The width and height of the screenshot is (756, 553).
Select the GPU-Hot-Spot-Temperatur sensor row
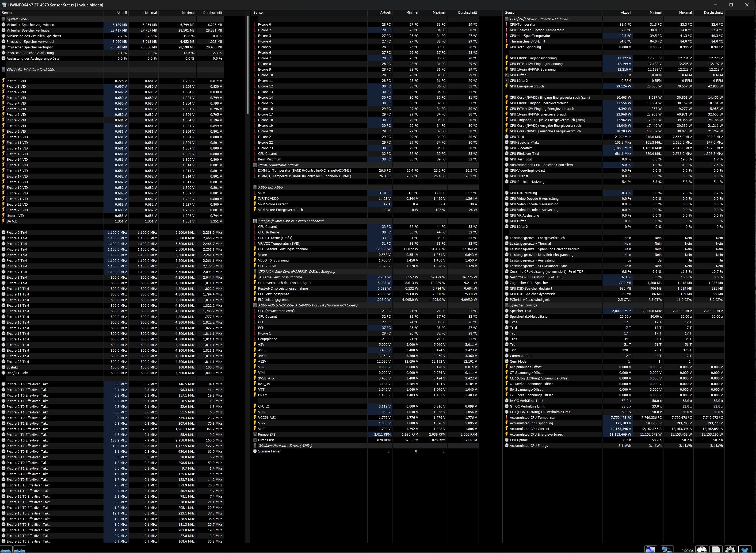[530, 36]
